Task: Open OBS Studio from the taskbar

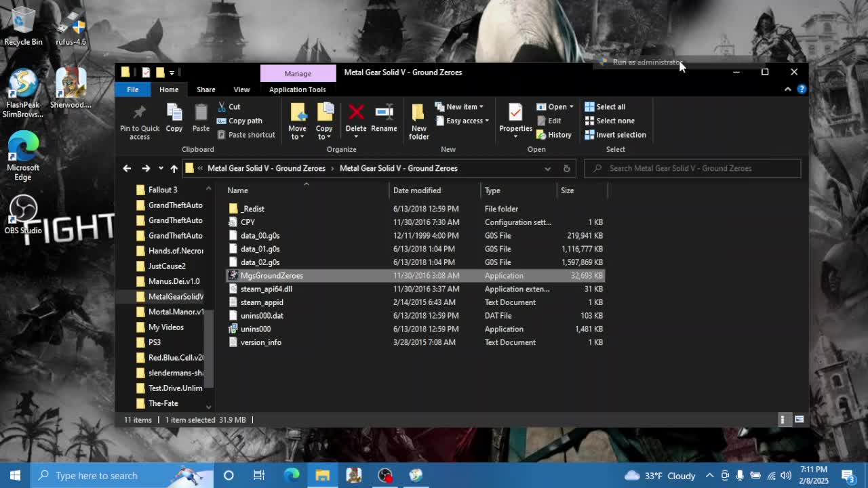Action: pos(385,475)
